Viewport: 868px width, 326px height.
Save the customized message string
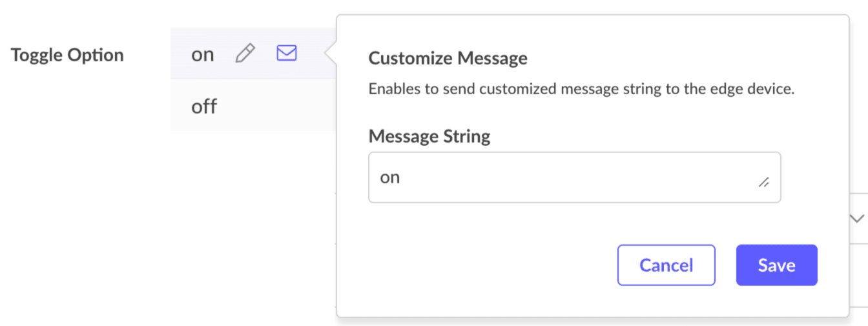coord(776,265)
